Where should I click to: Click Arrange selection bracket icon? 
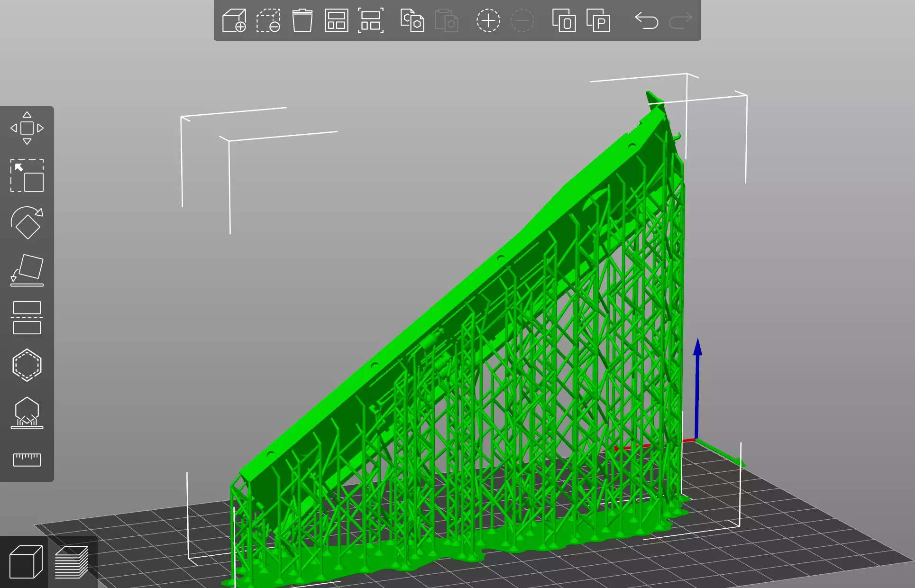point(370,20)
